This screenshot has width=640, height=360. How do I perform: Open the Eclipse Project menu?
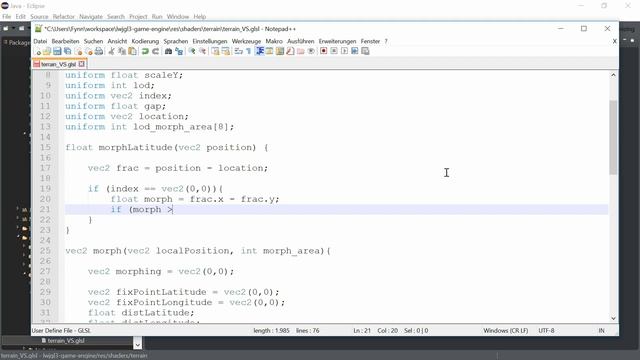tap(138, 17)
